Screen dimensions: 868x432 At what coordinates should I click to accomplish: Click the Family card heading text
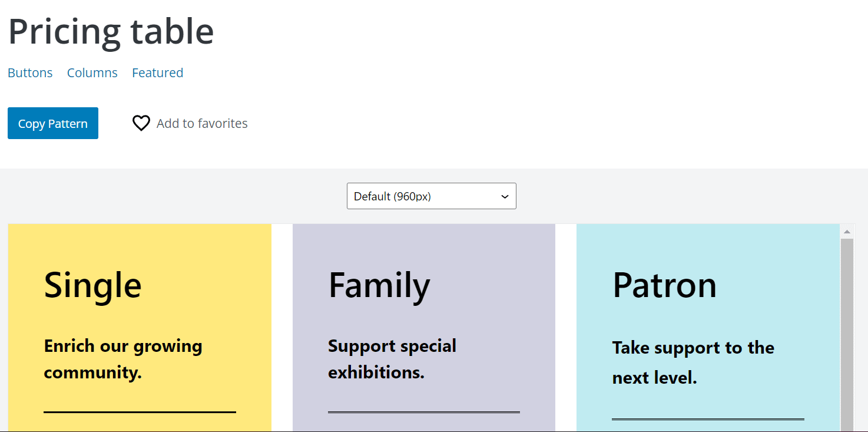click(x=379, y=285)
